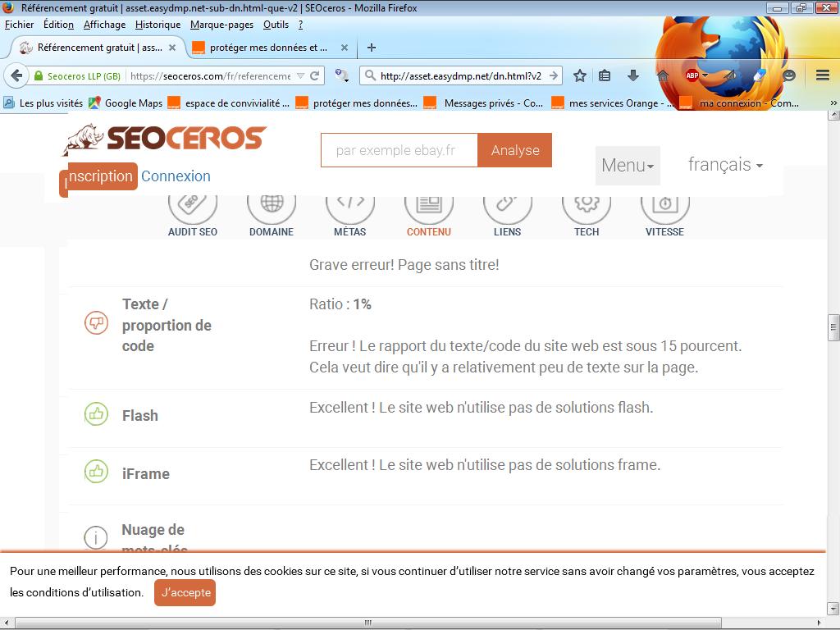Click the green padlock site identity icon
Viewport: 840px width, 630px height.
click(x=39, y=76)
